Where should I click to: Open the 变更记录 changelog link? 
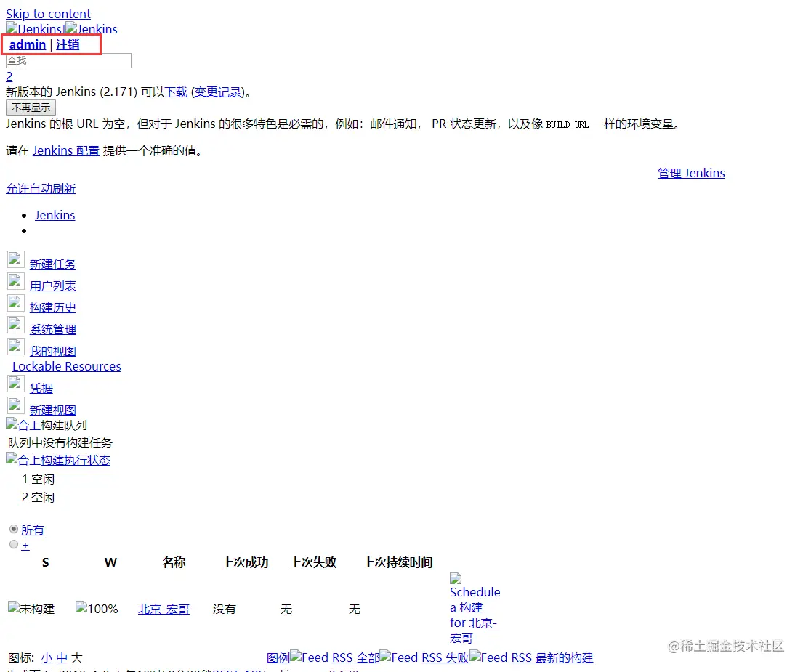[x=218, y=92]
